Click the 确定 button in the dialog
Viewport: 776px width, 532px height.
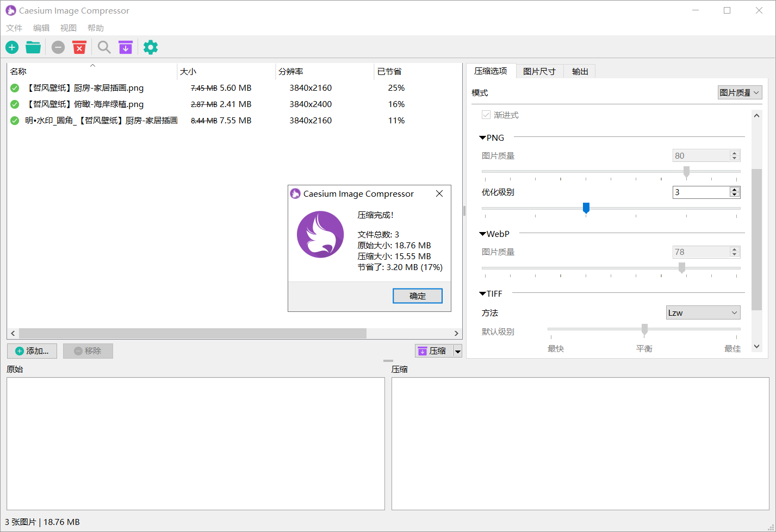[417, 296]
